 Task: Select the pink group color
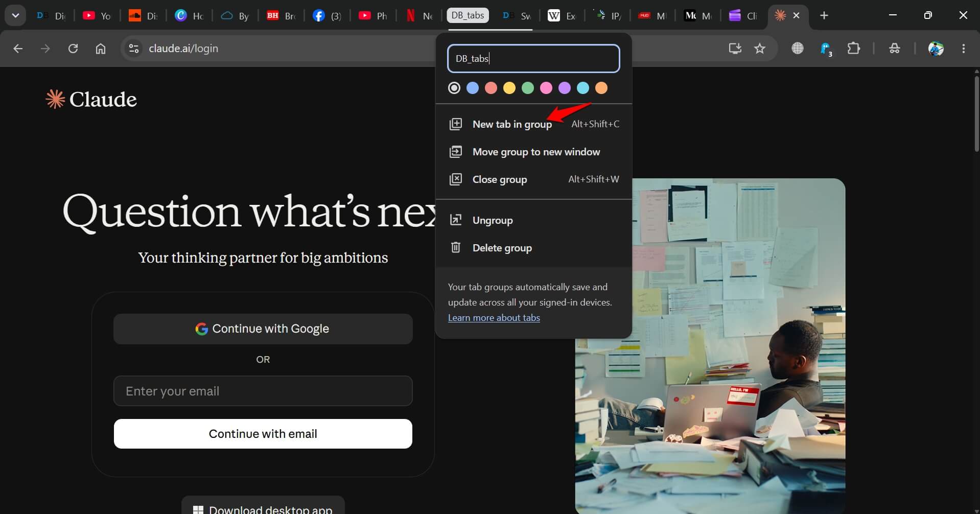coord(546,88)
